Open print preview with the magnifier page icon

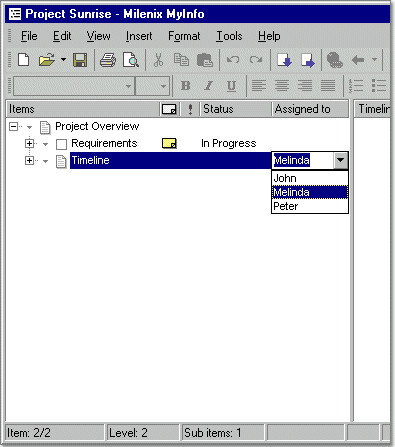point(131,60)
